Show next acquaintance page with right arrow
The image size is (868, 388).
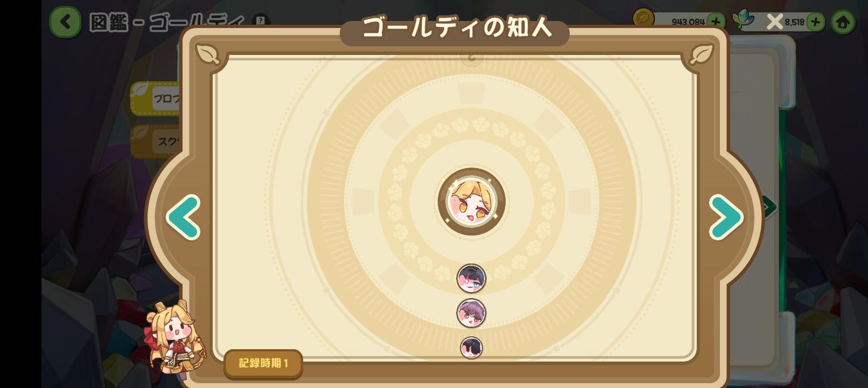pos(726,217)
